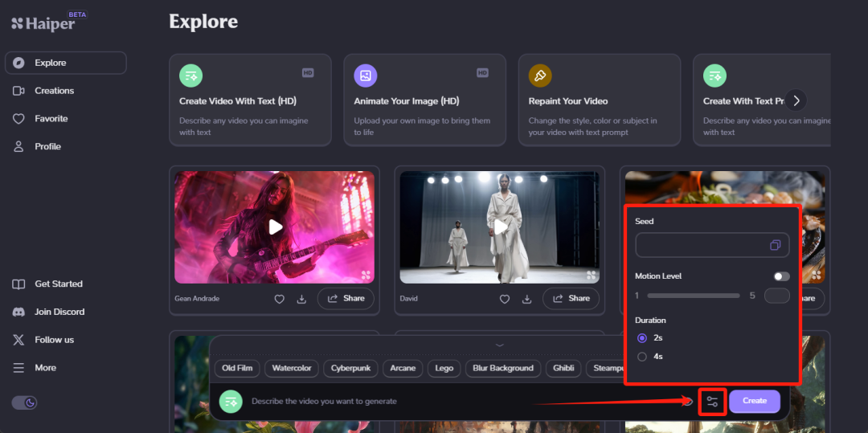Select the 2s duration option

click(x=642, y=338)
